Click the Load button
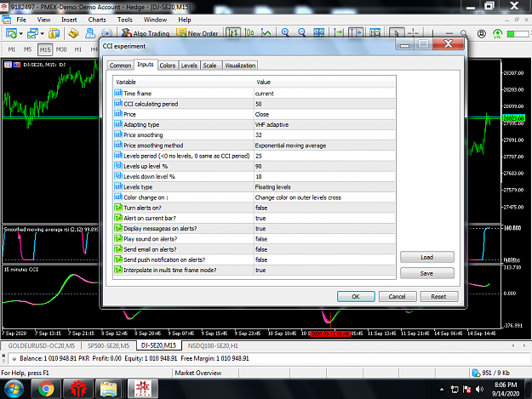Viewport: 532px width, 399px height. [426, 257]
